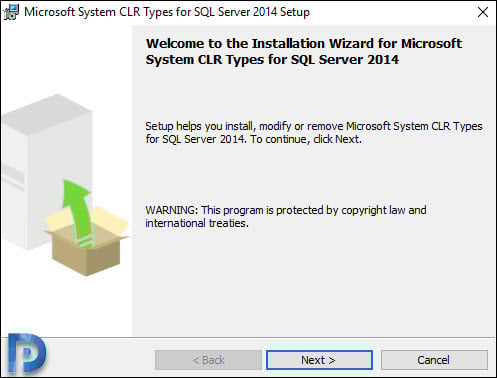The height and width of the screenshot is (378, 497).
Task: Click the window title 'Microsoft System CLR Types' text
Action: tap(167, 12)
